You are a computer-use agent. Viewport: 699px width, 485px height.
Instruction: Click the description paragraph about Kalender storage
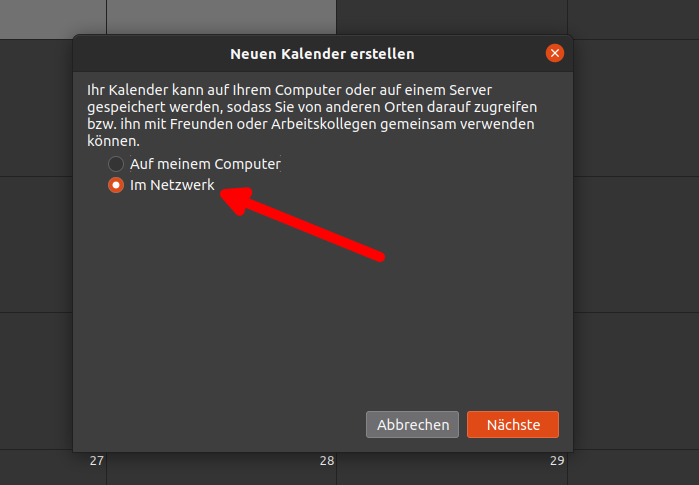(312, 115)
